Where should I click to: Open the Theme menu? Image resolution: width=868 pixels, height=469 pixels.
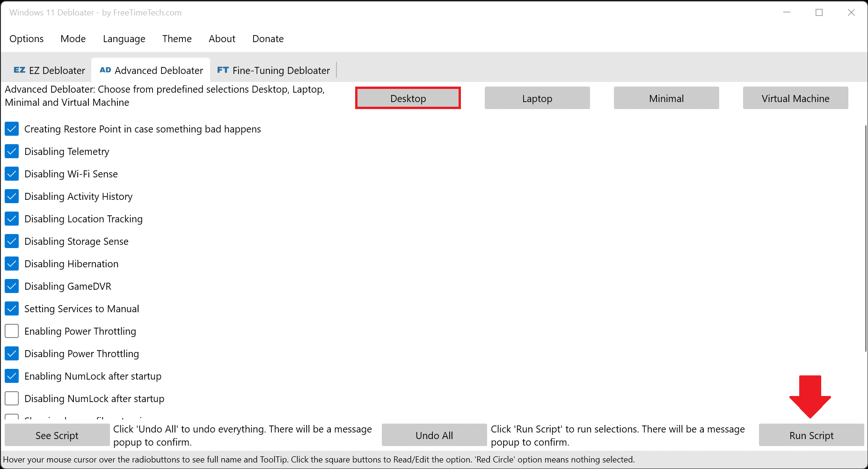pos(176,39)
